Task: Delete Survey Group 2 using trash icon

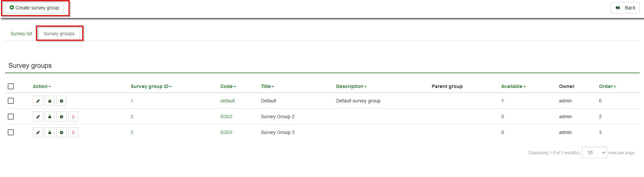Action: (73, 117)
